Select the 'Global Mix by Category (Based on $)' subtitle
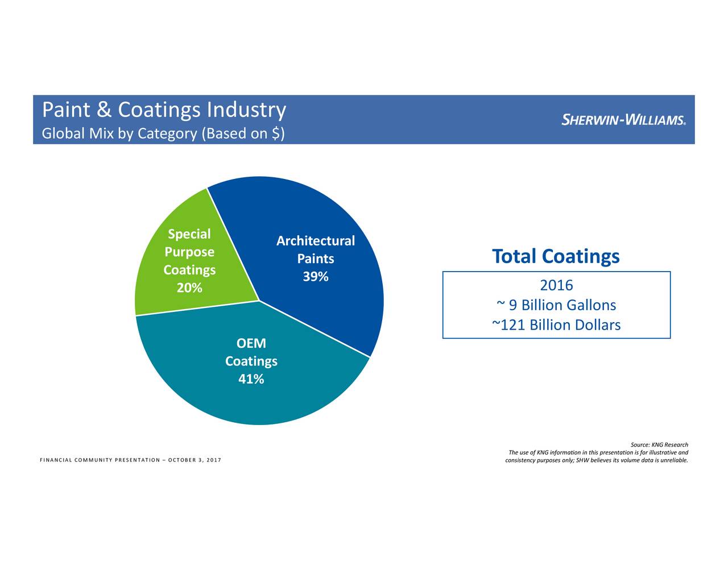The height and width of the screenshot is (562, 728). click(163, 134)
